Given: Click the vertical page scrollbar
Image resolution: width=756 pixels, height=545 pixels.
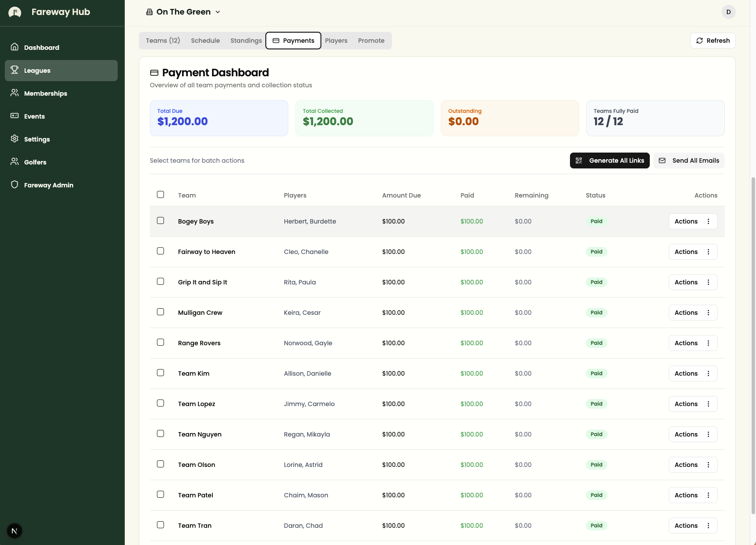Looking at the screenshot, I should [753, 345].
